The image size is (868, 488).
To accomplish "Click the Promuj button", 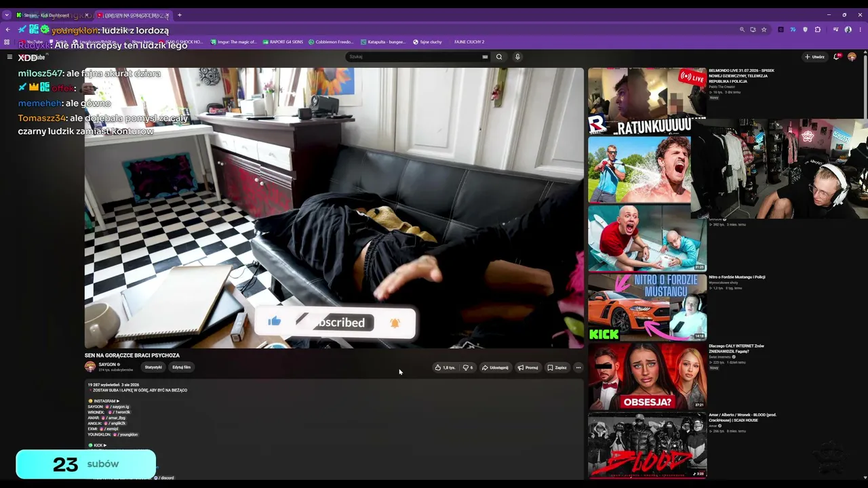I will point(528,367).
